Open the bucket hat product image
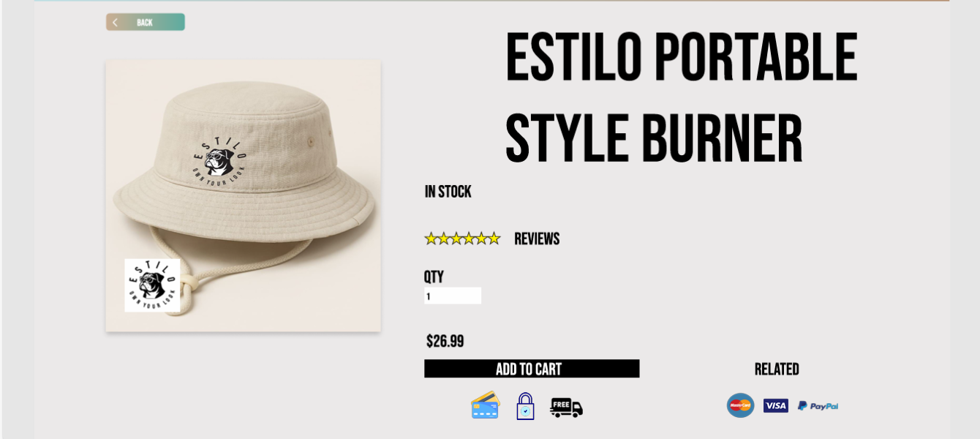 click(x=243, y=195)
